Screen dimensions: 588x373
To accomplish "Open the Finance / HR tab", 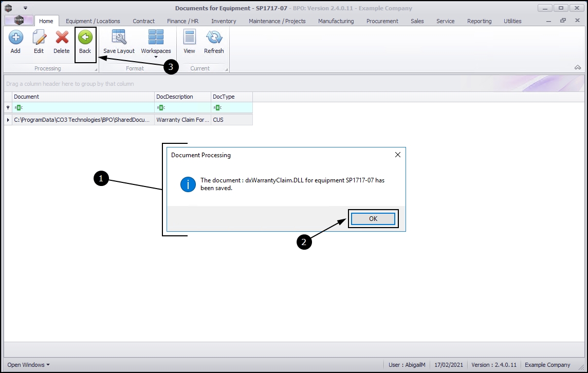I will click(182, 21).
